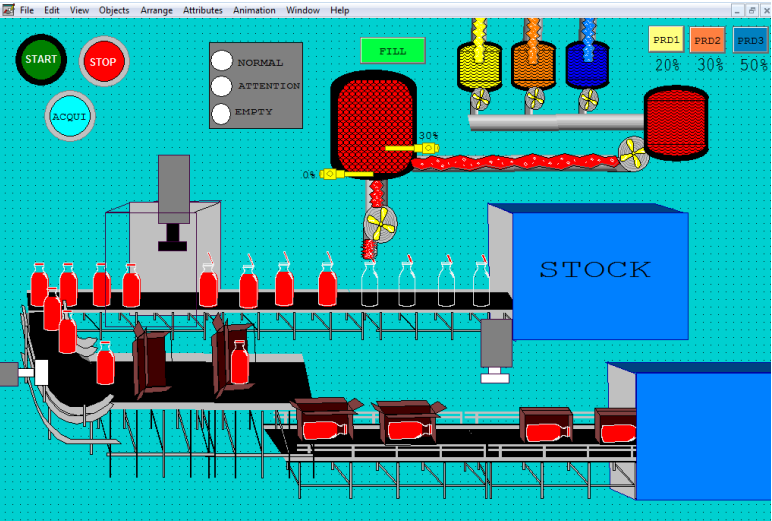Select the NORMAL status indicator light
Screen dimensions: 772x521
click(222, 61)
